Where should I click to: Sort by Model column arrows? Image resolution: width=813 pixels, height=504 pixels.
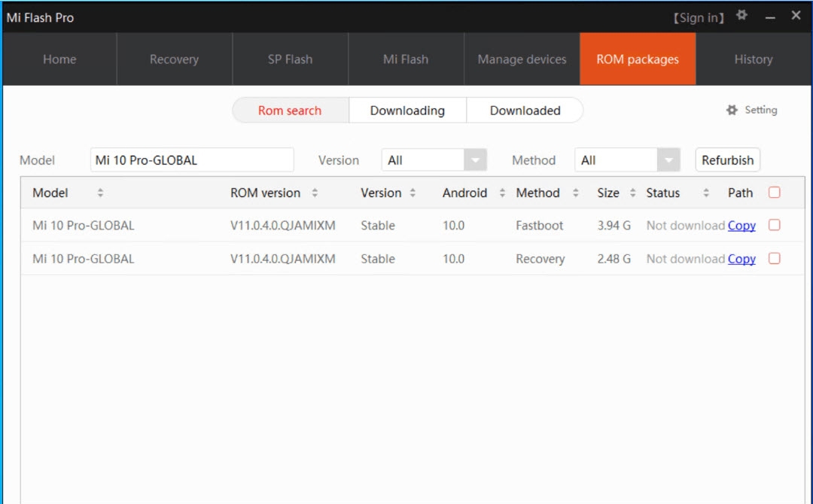coord(100,193)
